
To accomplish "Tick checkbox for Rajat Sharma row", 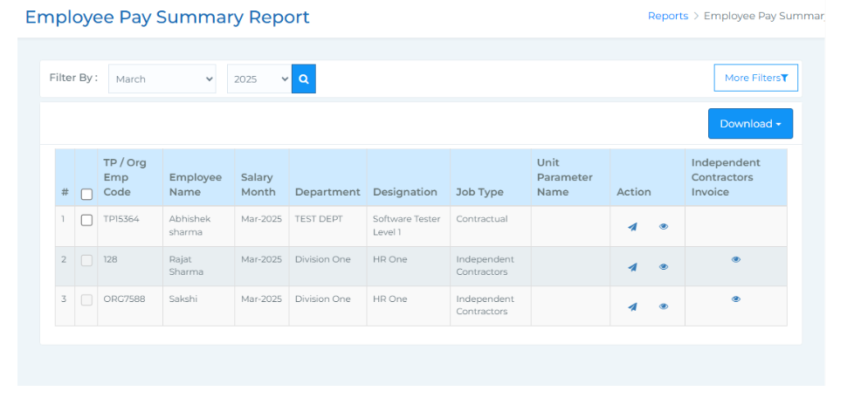I will (86, 260).
